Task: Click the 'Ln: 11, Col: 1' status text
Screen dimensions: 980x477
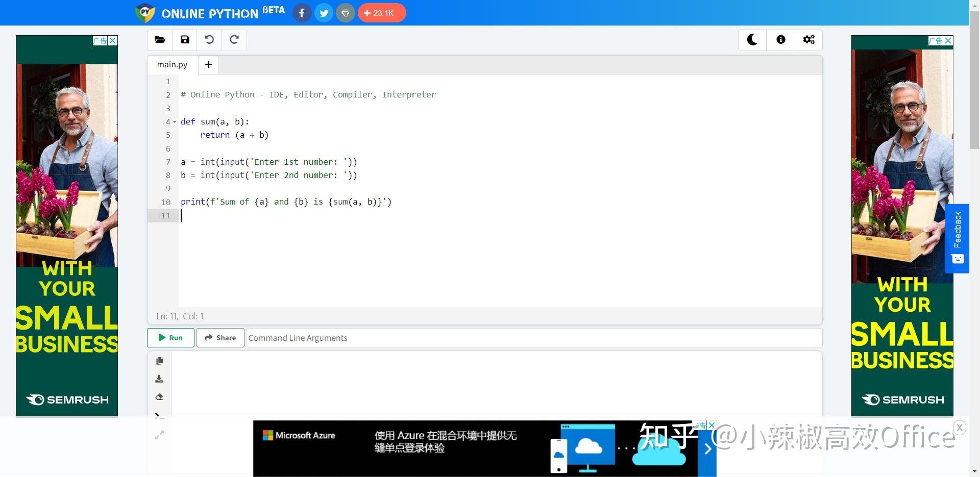Action: click(180, 316)
